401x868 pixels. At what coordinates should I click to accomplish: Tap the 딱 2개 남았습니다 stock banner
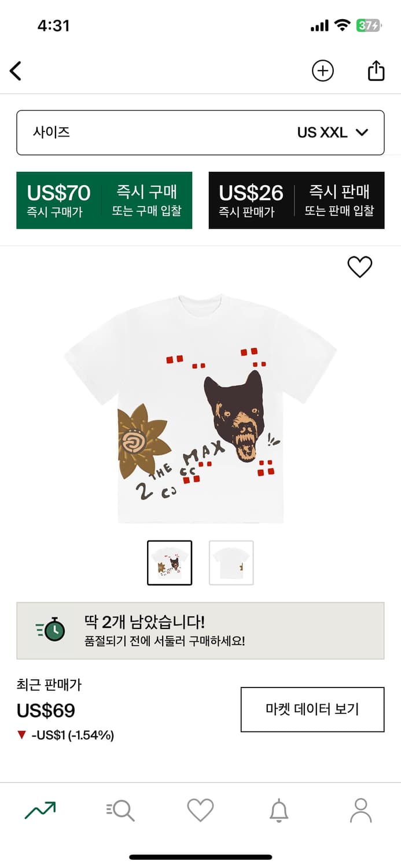click(200, 631)
